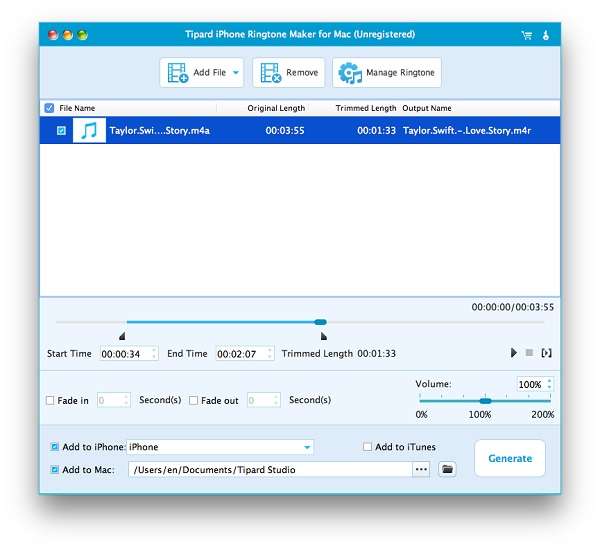Click the Start Time stepper arrows
The width and height of the screenshot is (600, 550).
point(155,353)
